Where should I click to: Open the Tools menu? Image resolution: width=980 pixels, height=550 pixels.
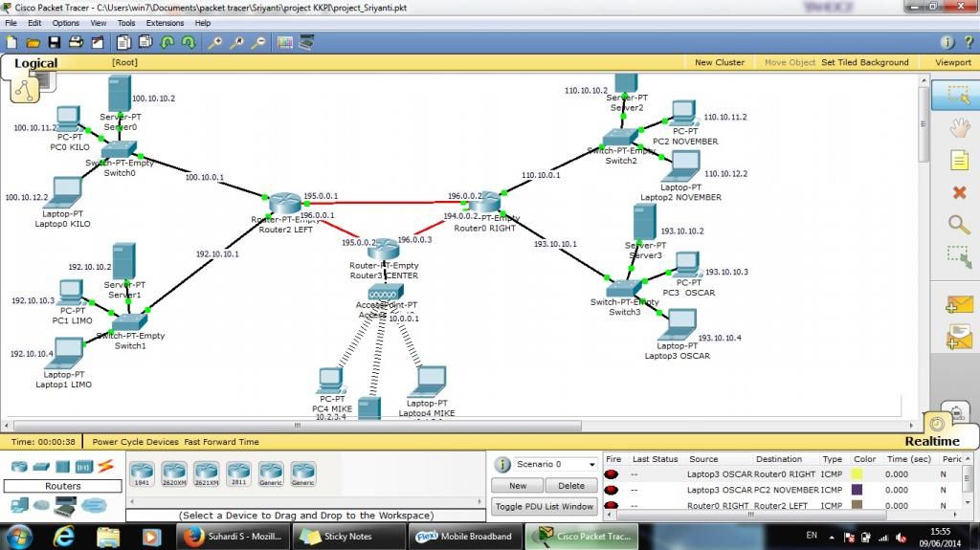pyautogui.click(x=126, y=22)
